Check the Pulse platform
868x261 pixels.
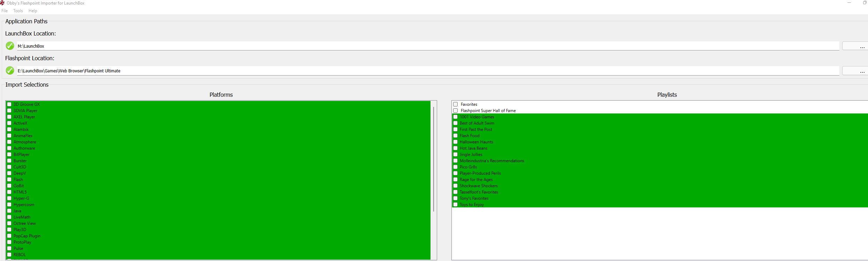9,248
